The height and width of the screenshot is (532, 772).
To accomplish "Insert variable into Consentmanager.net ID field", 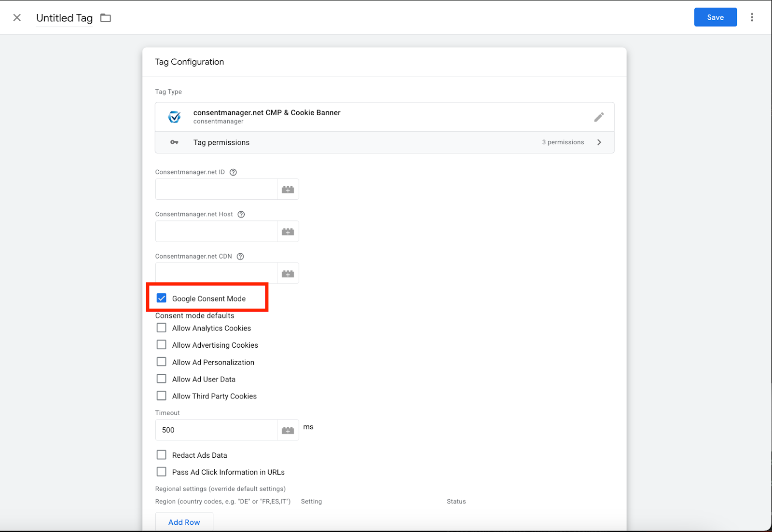I will click(288, 190).
